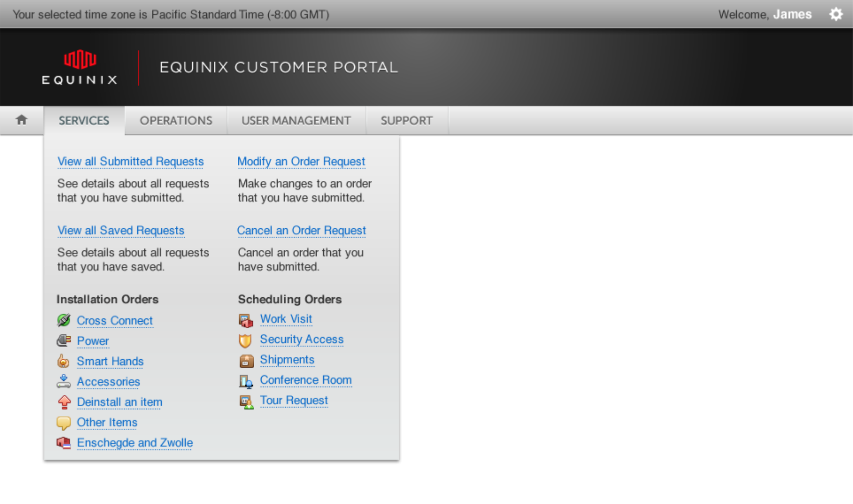Viewport: 853px width, 504px height.
Task: Click the Installation Orders heading
Action: [x=108, y=300]
